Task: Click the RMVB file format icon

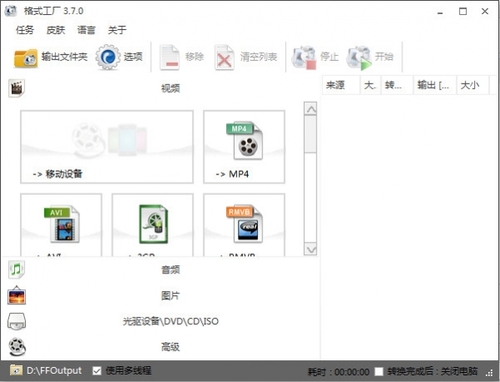Action: pos(245,224)
